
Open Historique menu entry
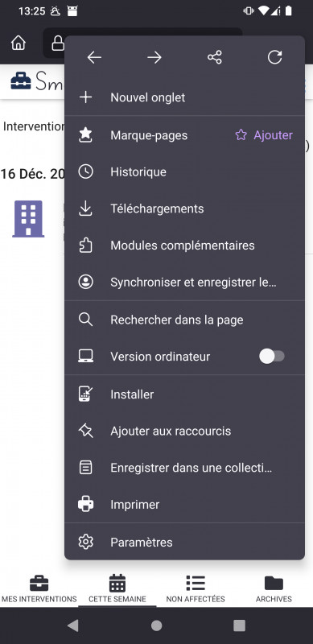click(184, 171)
